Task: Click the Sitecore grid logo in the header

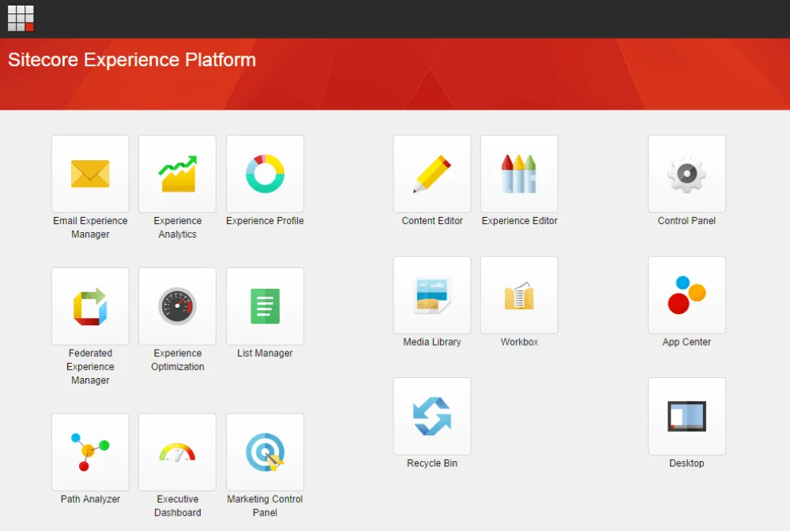Action: pos(21,17)
